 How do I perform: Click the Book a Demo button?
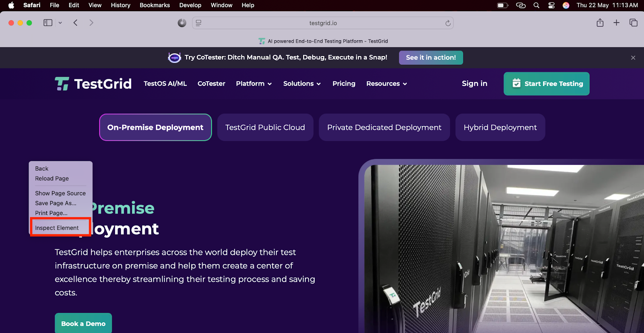(x=83, y=324)
